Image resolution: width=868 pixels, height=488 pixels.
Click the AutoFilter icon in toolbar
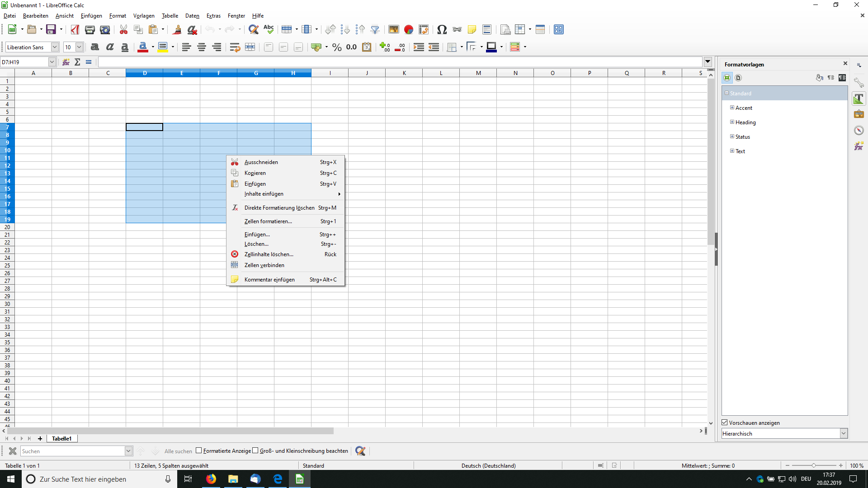[375, 30]
